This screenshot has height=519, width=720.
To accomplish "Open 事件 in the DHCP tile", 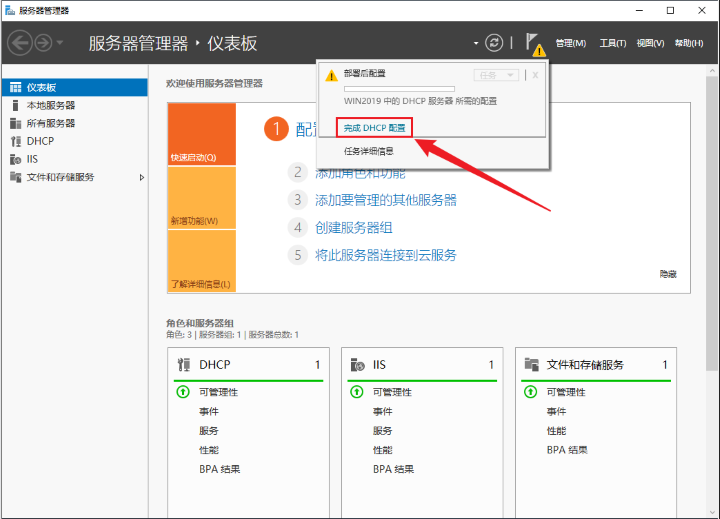I will [209, 412].
